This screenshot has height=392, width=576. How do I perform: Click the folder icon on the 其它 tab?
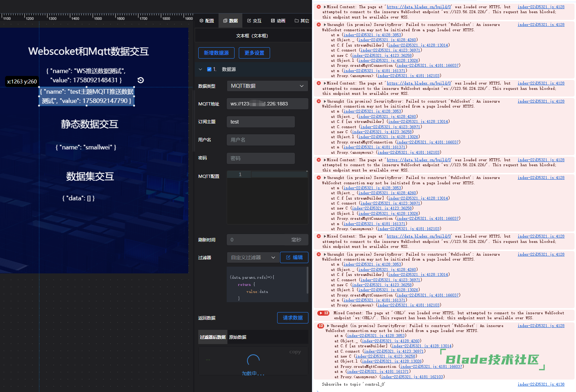click(x=297, y=21)
